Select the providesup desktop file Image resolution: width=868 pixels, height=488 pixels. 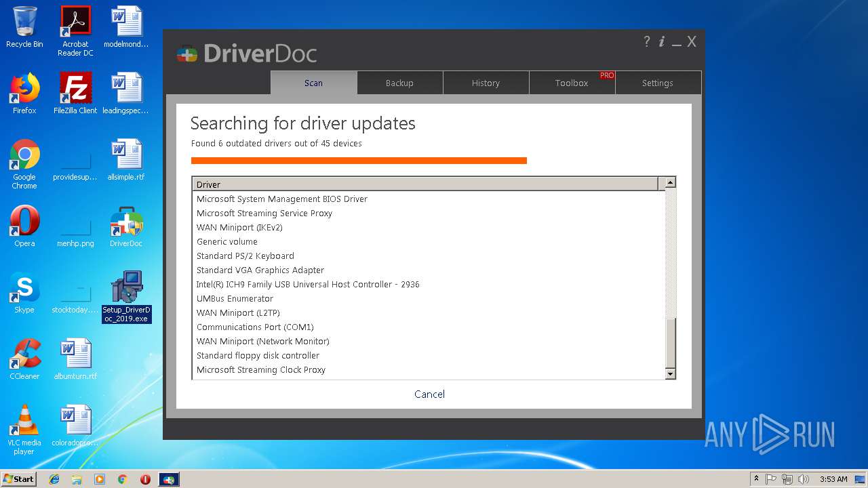point(75,164)
